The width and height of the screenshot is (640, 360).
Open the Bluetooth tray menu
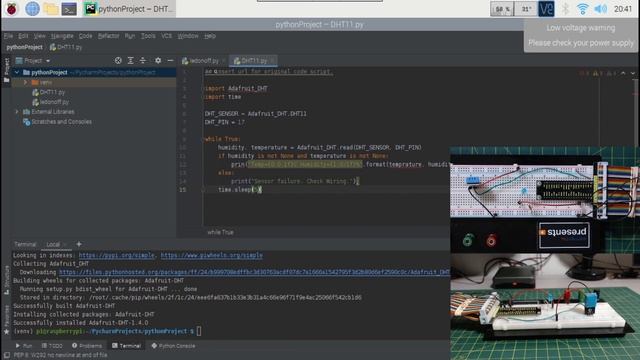click(565, 9)
